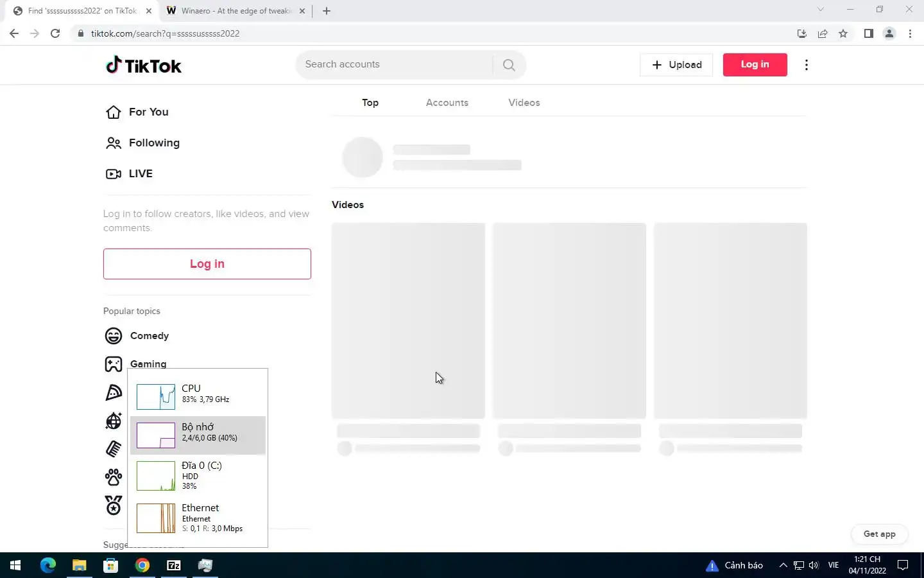Click the address bar URL
924x578 pixels.
tap(165, 33)
